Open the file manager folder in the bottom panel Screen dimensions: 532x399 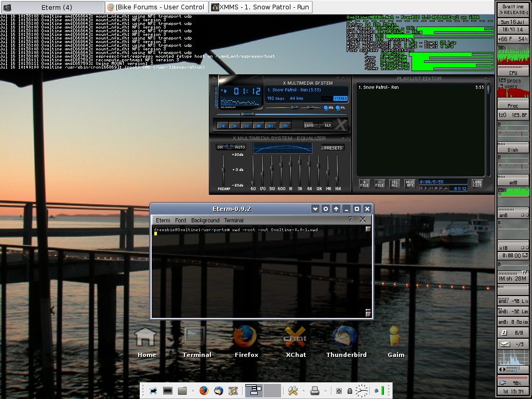click(182, 391)
